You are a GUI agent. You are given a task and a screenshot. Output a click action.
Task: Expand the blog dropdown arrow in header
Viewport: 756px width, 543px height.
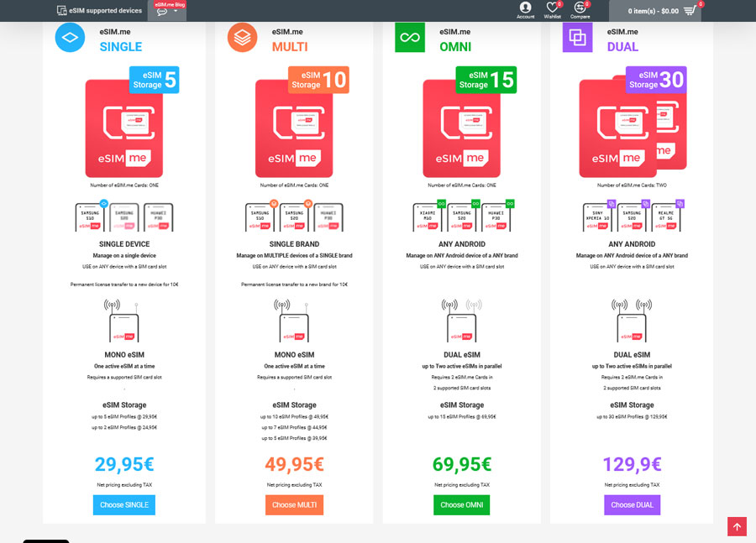pyautogui.click(x=176, y=11)
